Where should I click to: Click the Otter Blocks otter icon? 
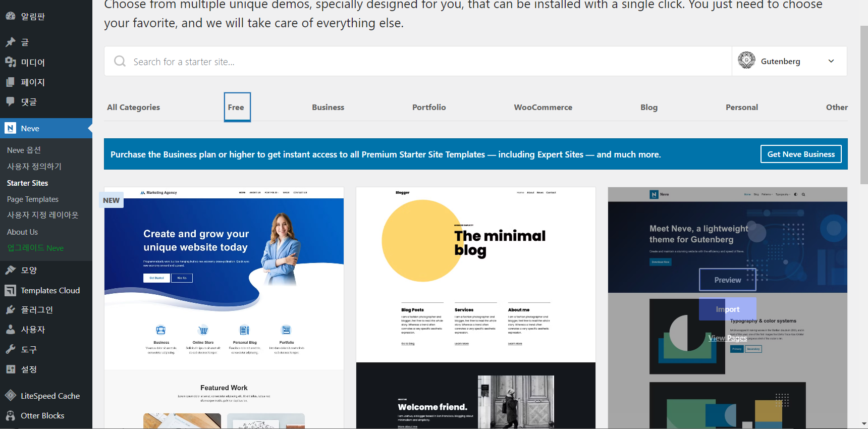(11, 415)
